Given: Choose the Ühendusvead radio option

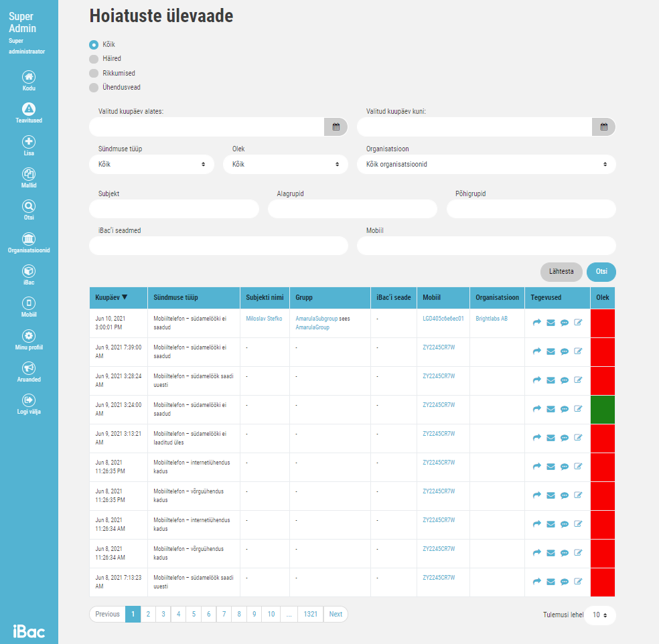Looking at the screenshot, I should 94,87.
